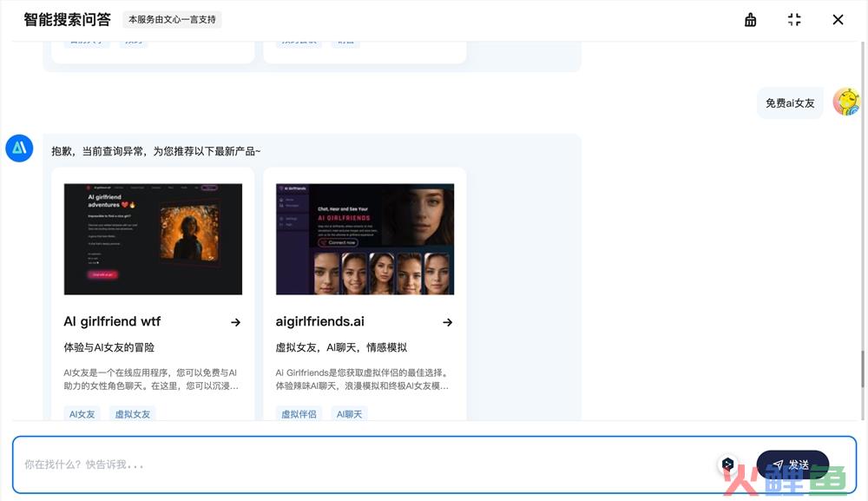Select the AI女友 tag
The width and height of the screenshot is (868, 501).
pos(82,414)
